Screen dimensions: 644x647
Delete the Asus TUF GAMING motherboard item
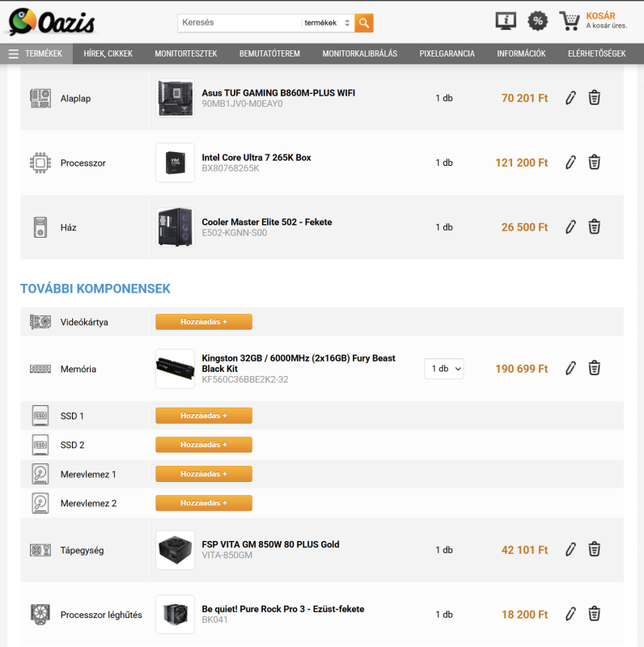pyautogui.click(x=594, y=98)
